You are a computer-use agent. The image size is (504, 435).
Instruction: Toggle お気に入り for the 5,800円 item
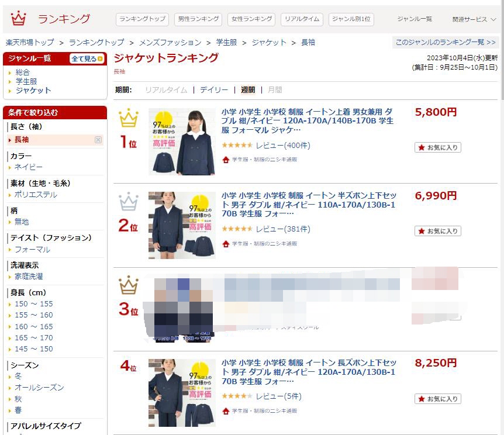click(x=438, y=147)
